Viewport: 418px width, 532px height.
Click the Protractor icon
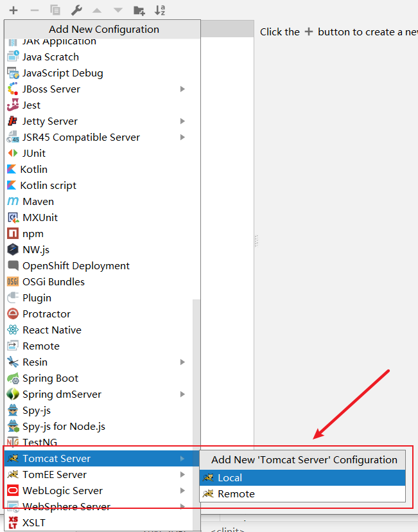pyautogui.click(x=13, y=314)
